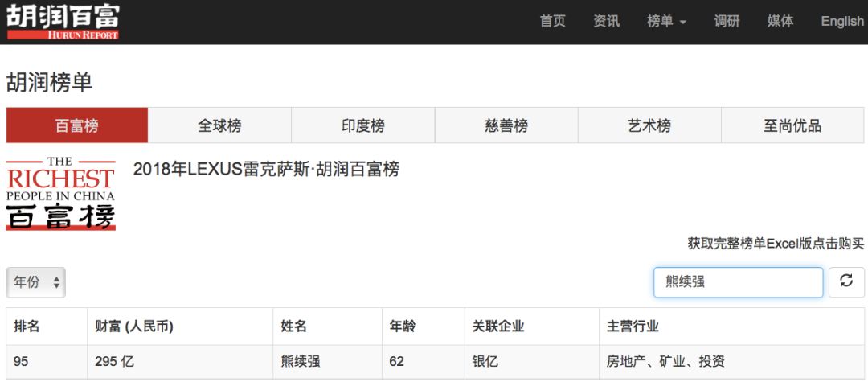Screen dimensions: 868x382
Task: Open the 印度榜 tab
Action: pos(363,125)
